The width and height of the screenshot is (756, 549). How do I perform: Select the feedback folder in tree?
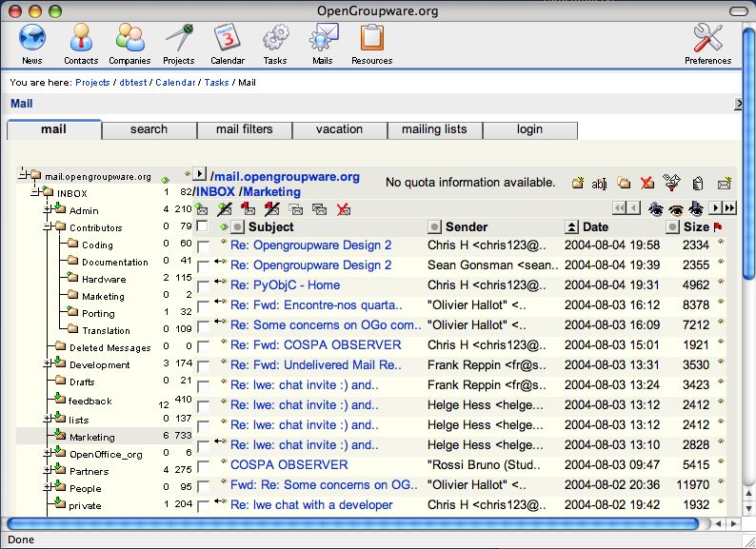[x=90, y=401]
